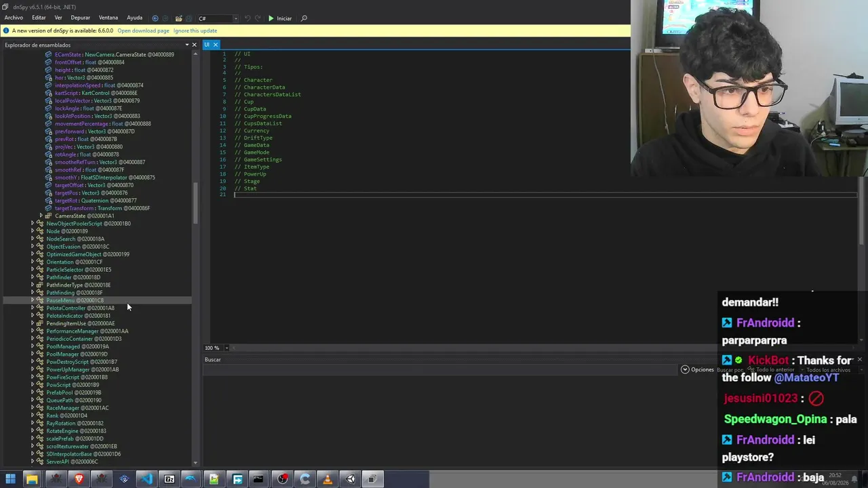Open the Archivo menu
868x488 pixels.
14,18
